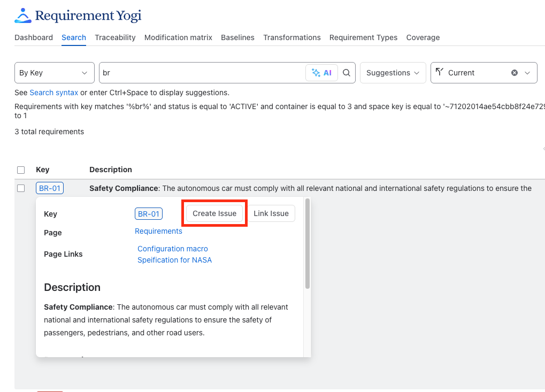545x392 pixels.
Task: Click the BR-01 key badge in popup
Action: 148,214
